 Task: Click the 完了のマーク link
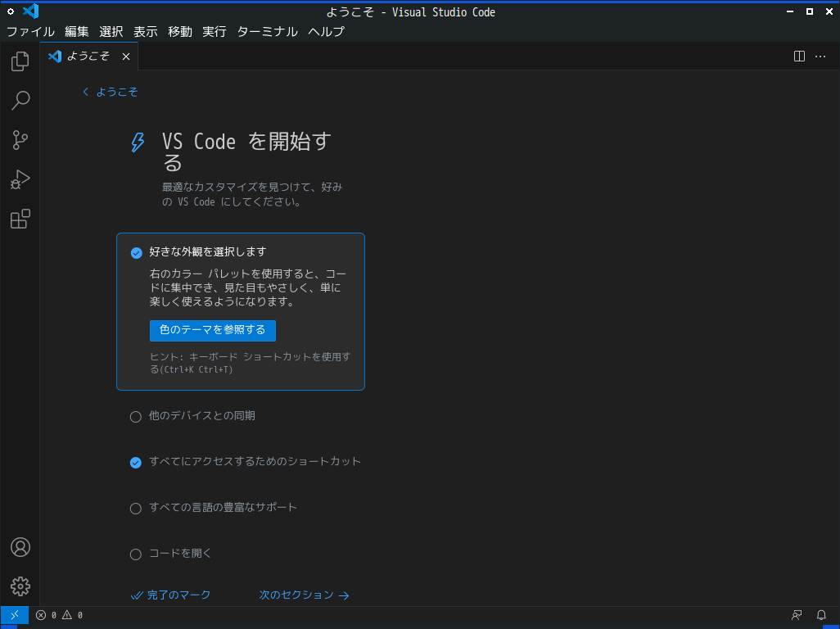click(x=170, y=595)
